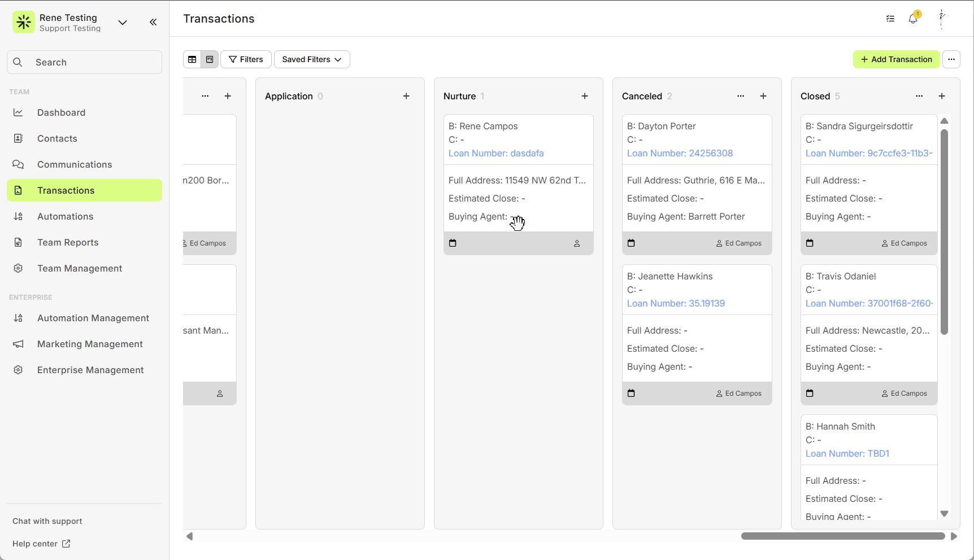
Task: Expand the Rene Testing team switcher
Action: point(123,23)
